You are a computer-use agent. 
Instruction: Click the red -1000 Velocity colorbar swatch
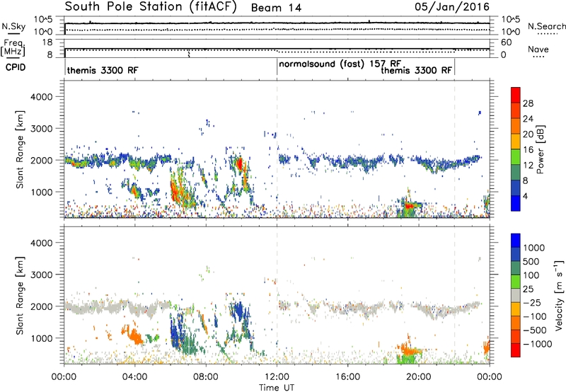[516, 350]
